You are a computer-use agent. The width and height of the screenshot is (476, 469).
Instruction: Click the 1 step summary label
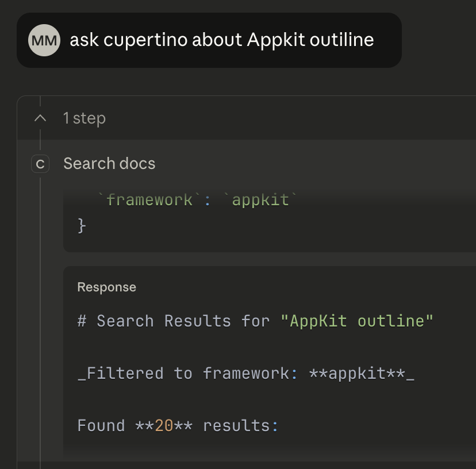84,118
